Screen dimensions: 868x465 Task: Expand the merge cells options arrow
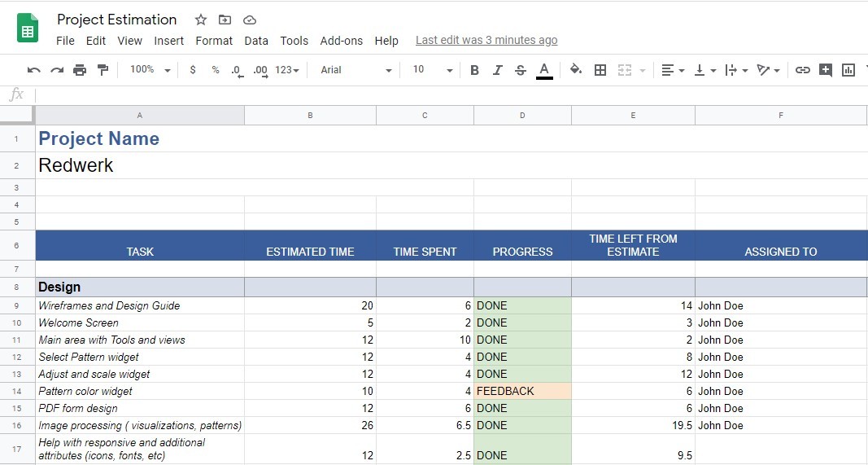642,70
